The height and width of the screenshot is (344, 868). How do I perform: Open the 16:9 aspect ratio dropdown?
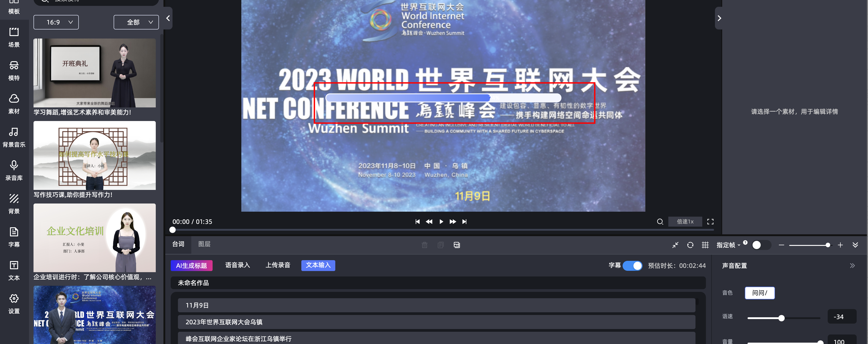coord(56,22)
